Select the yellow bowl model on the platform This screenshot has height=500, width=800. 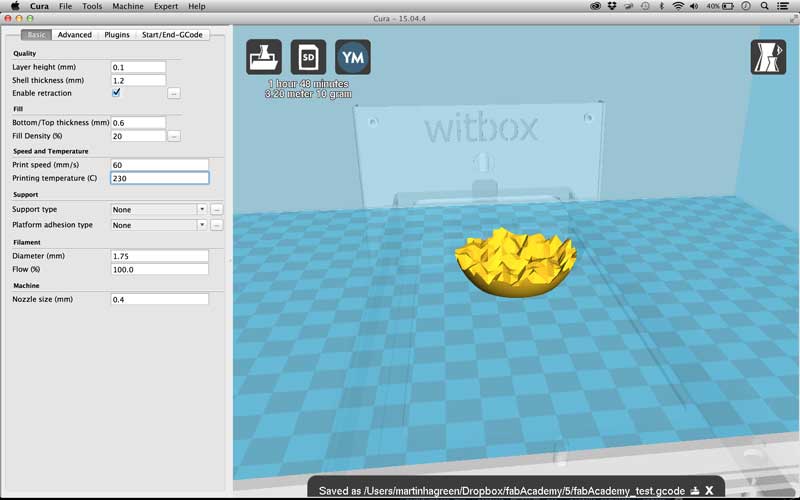pos(516,262)
